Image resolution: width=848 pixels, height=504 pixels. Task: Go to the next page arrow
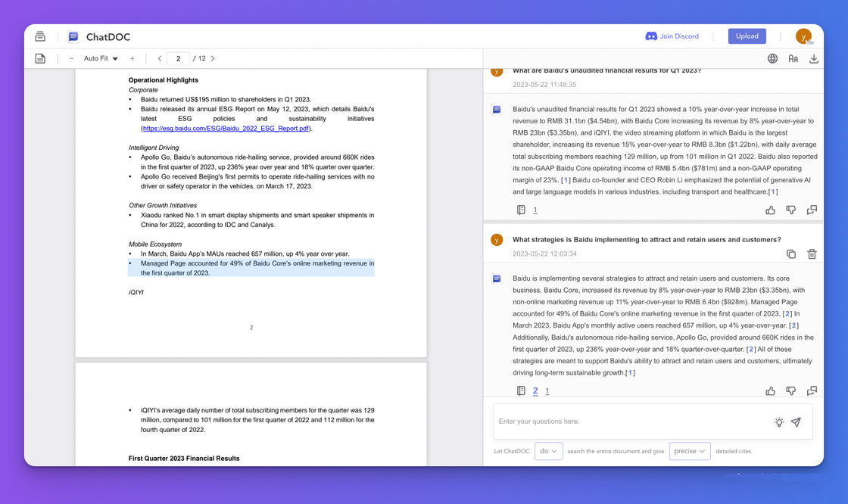click(213, 58)
